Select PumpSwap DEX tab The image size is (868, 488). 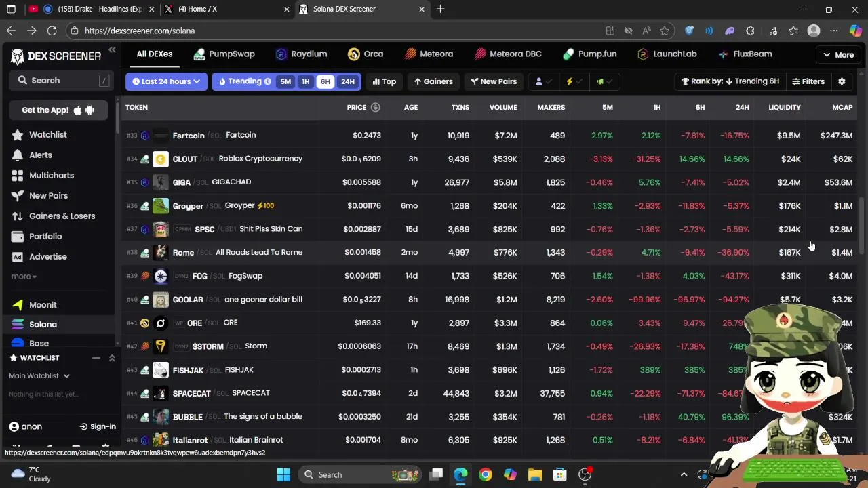point(224,54)
